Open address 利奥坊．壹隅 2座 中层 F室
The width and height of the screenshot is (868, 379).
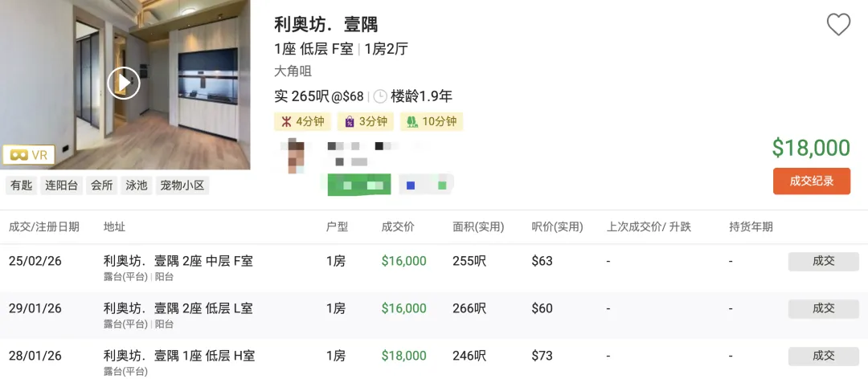[x=178, y=261]
